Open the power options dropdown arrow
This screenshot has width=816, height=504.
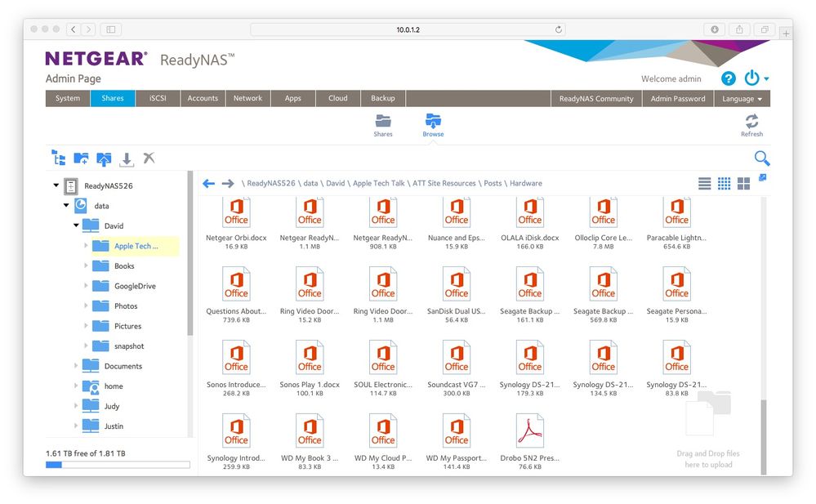[x=766, y=79]
